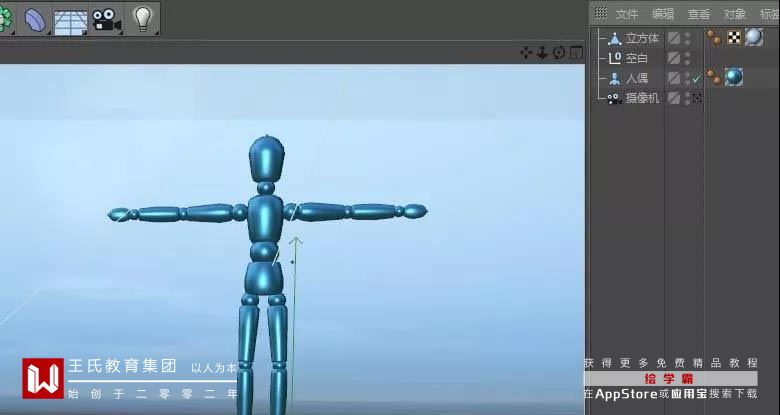This screenshot has height=415, width=780.
Task: Toggle the layer square for 立方体
Action: pos(674,38)
